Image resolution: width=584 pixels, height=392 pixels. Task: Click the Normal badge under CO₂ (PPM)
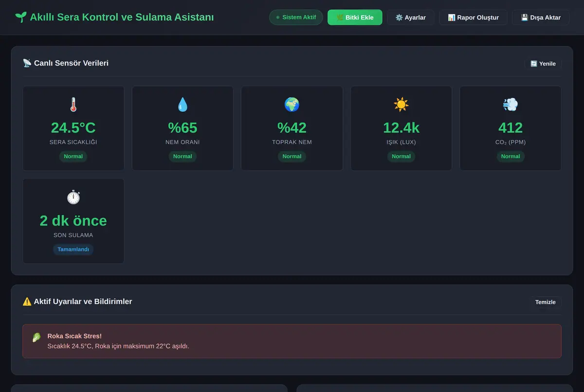tap(511, 157)
